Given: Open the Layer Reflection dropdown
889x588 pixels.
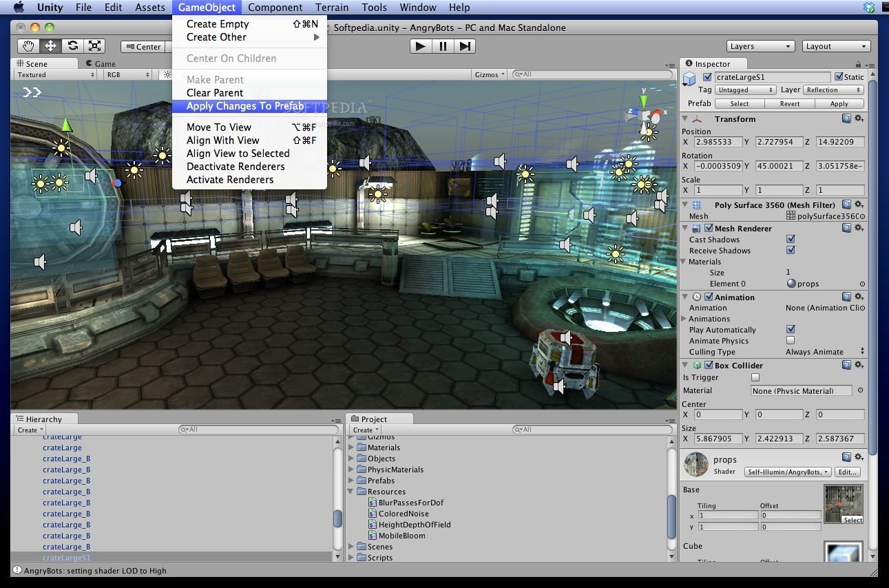Looking at the screenshot, I should [x=833, y=90].
